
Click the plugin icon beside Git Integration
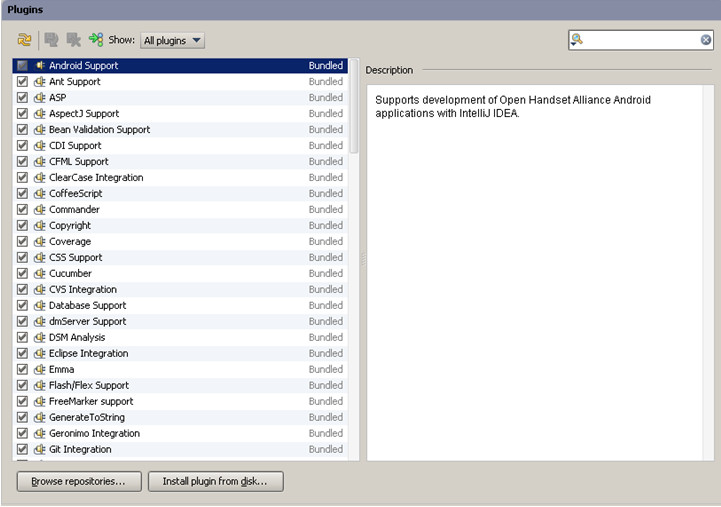click(40, 450)
